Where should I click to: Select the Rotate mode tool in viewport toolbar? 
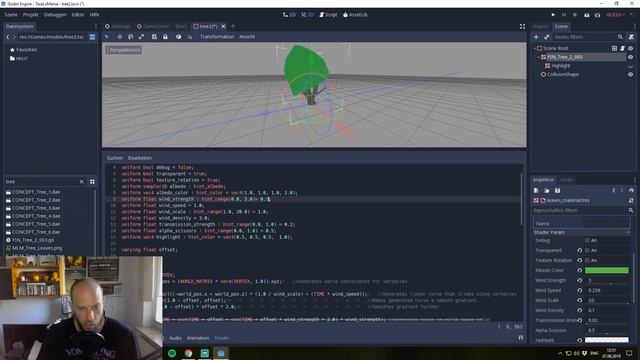pyautogui.click(x=130, y=37)
